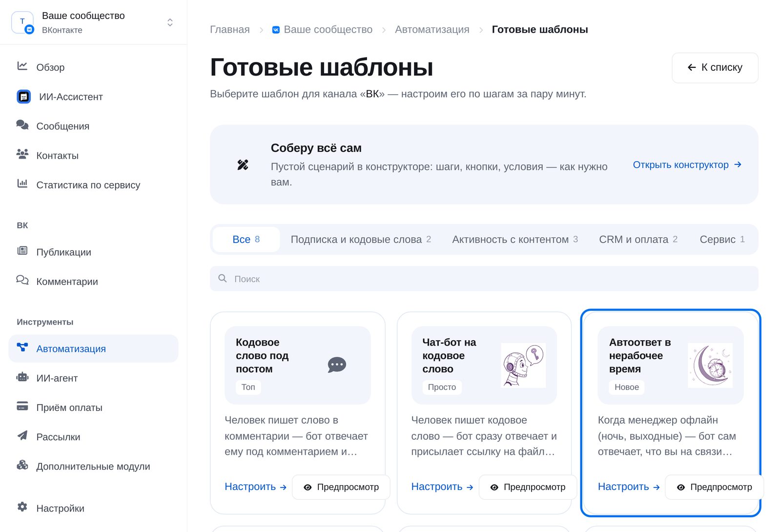Click the VK logo icon in breadcrumb

[276, 30]
